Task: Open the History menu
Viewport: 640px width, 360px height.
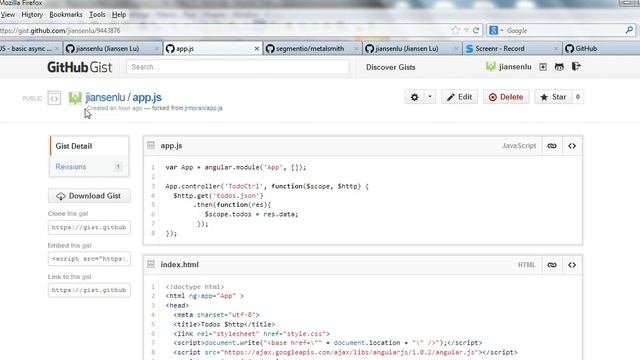Action: click(x=32, y=15)
